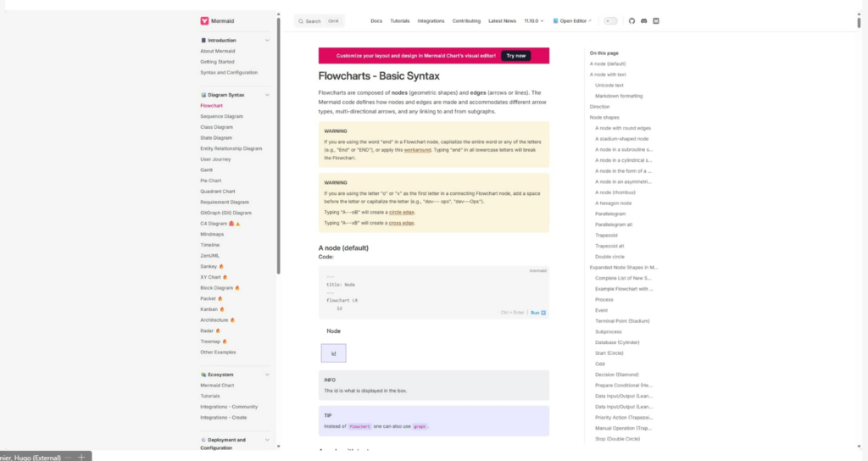Click the flame icon next to Radar

(x=218, y=331)
